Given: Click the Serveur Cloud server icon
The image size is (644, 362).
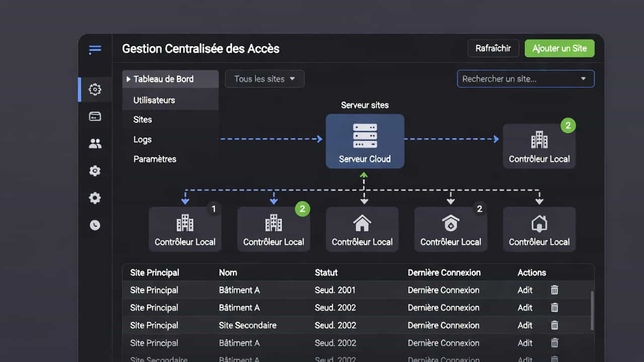Looking at the screenshot, I should pos(365,135).
